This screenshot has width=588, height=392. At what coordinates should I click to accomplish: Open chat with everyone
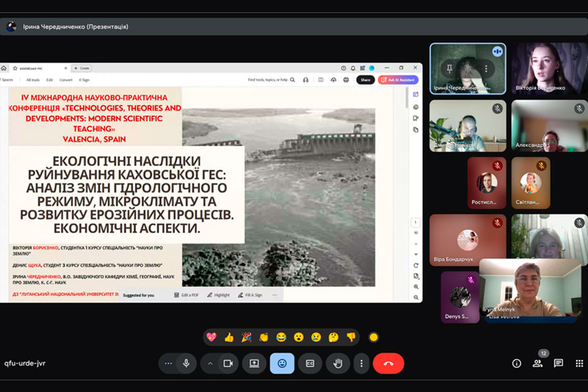pos(559,363)
